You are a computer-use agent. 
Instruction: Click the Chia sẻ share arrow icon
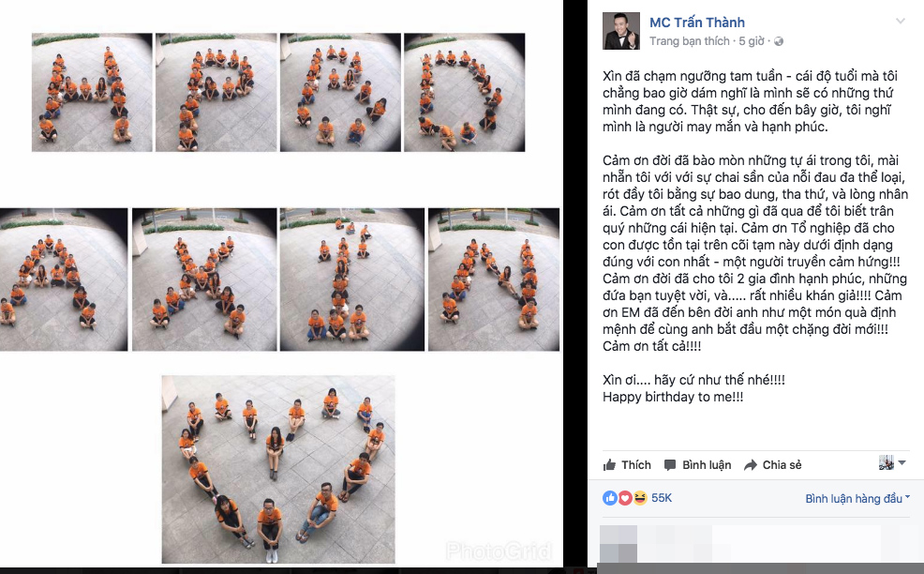[750, 465]
